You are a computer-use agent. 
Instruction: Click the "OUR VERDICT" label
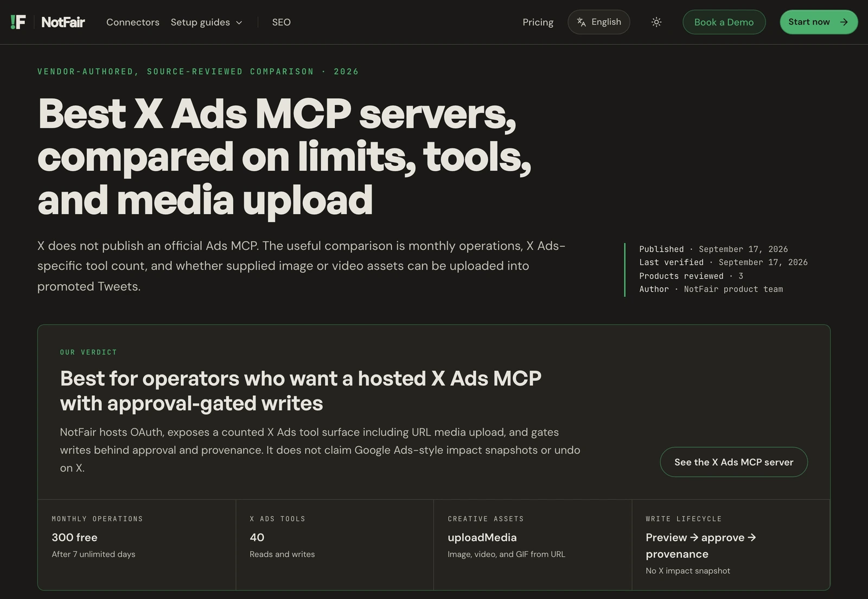click(88, 352)
